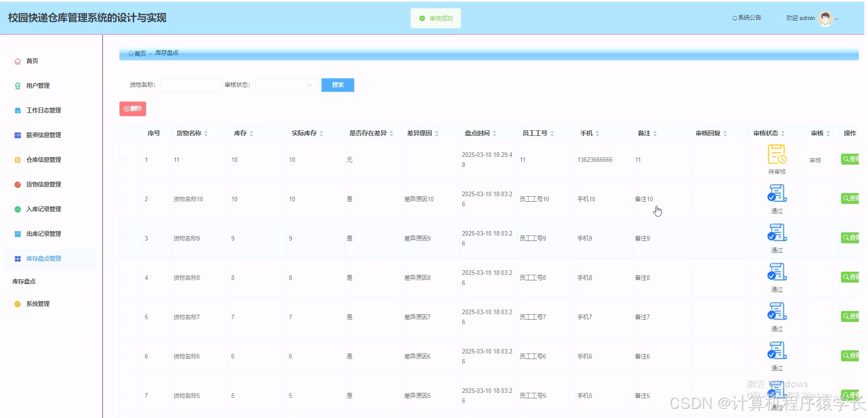This screenshot has height=418, width=868.
Task: Click the 系统公告 bell icon
Action: [734, 17]
